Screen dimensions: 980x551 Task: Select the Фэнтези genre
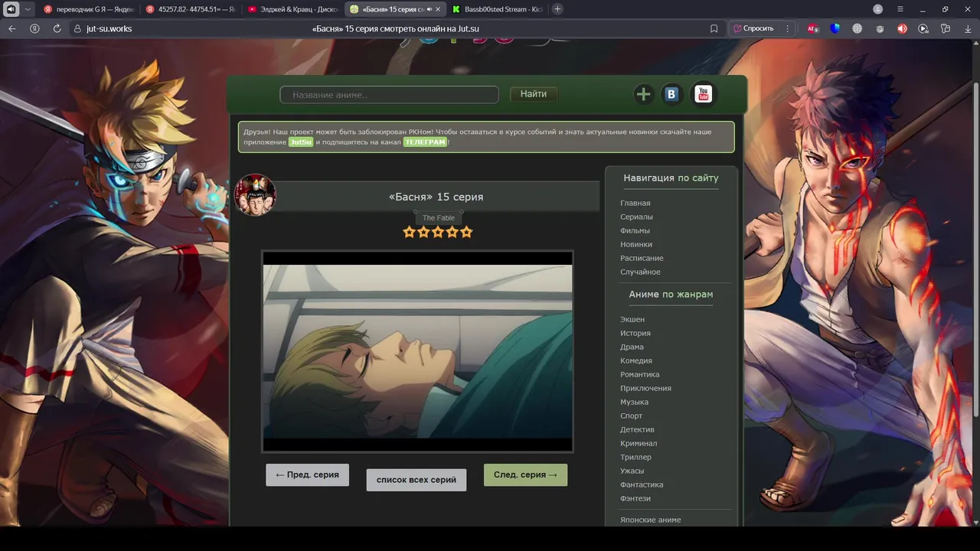click(635, 498)
